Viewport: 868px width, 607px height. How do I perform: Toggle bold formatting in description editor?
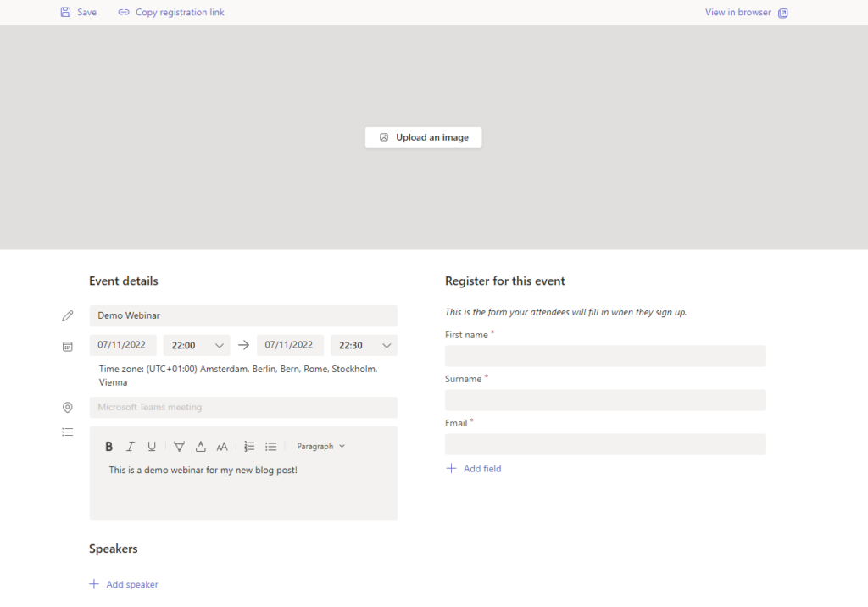(x=108, y=447)
